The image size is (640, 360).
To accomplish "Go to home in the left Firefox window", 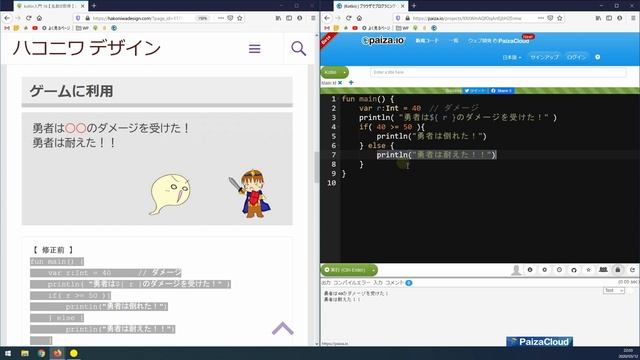I will click(x=39, y=18).
